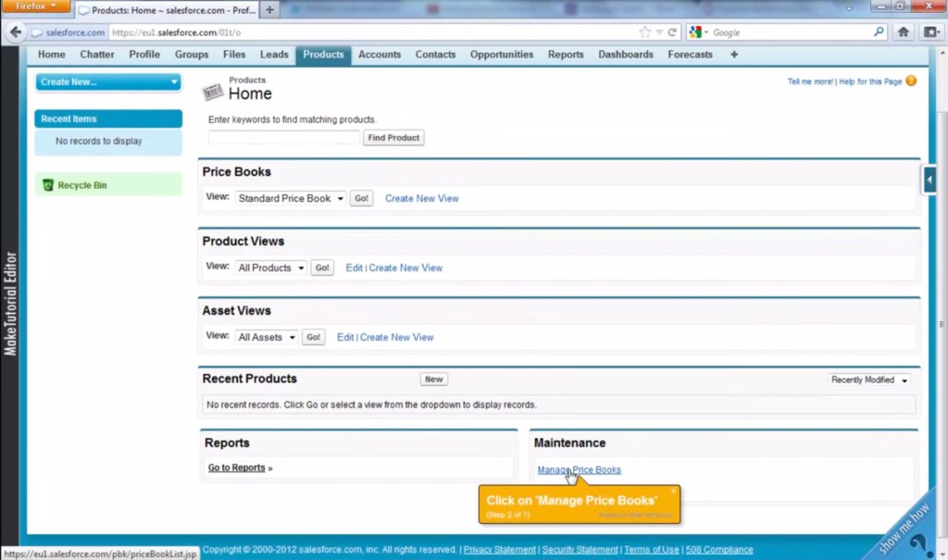Reload the page with the refresh icon
948x560 pixels.
pyautogui.click(x=672, y=32)
